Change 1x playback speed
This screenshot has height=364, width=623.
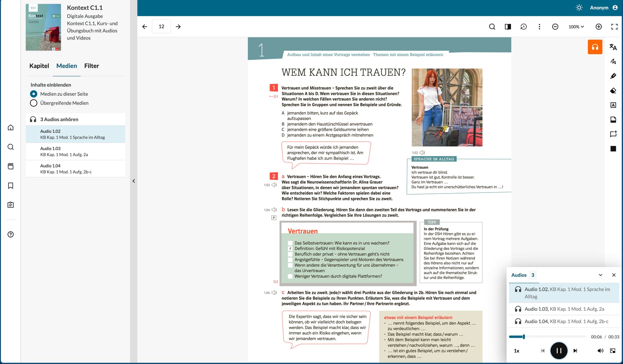click(517, 351)
